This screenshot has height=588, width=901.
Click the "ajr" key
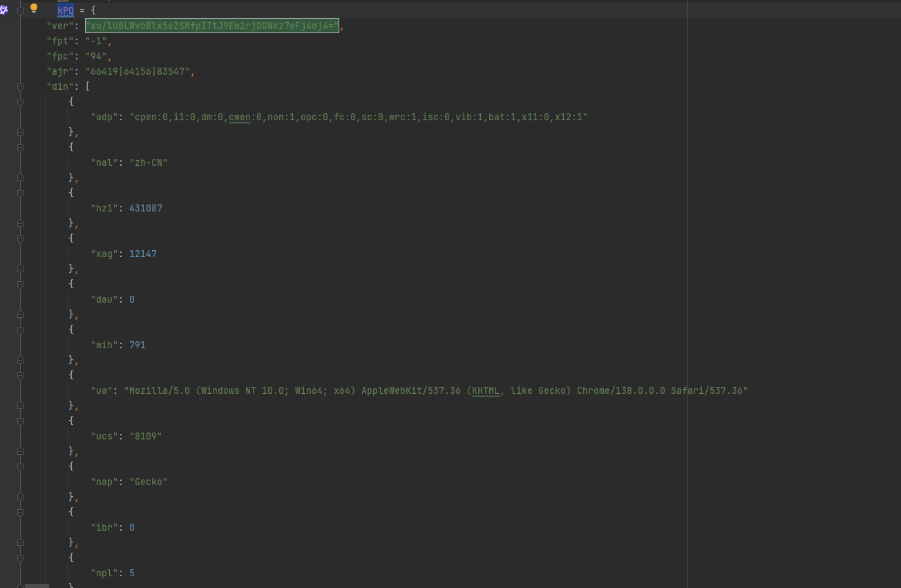pos(60,71)
